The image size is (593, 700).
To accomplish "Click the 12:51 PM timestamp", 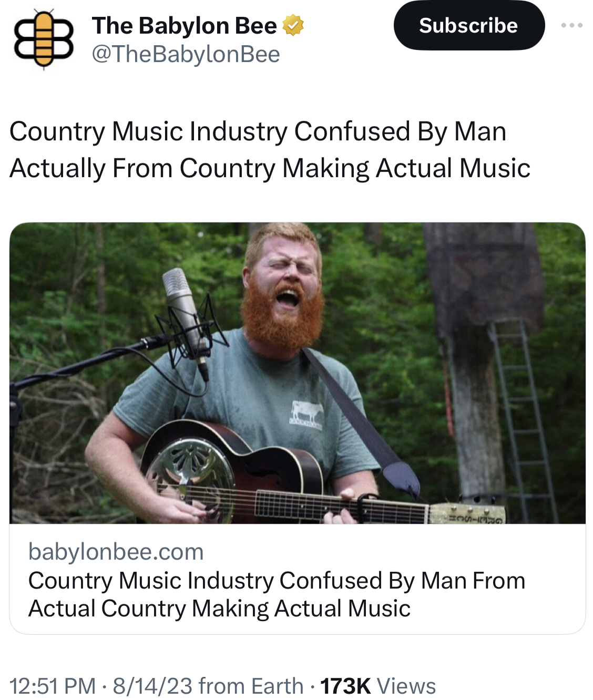I will 53,686.
